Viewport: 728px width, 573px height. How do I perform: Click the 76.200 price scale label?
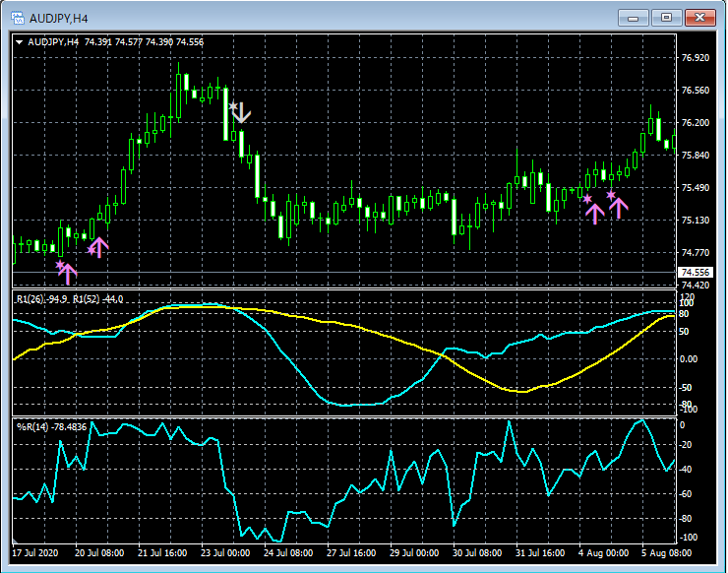[695, 123]
